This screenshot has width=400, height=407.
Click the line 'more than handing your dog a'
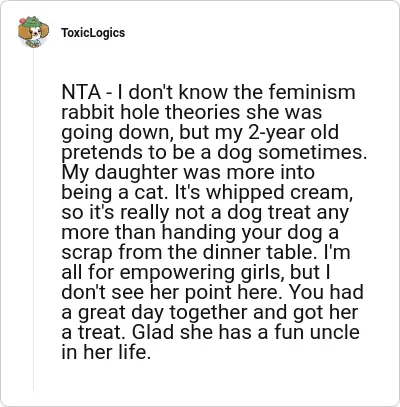200,232
